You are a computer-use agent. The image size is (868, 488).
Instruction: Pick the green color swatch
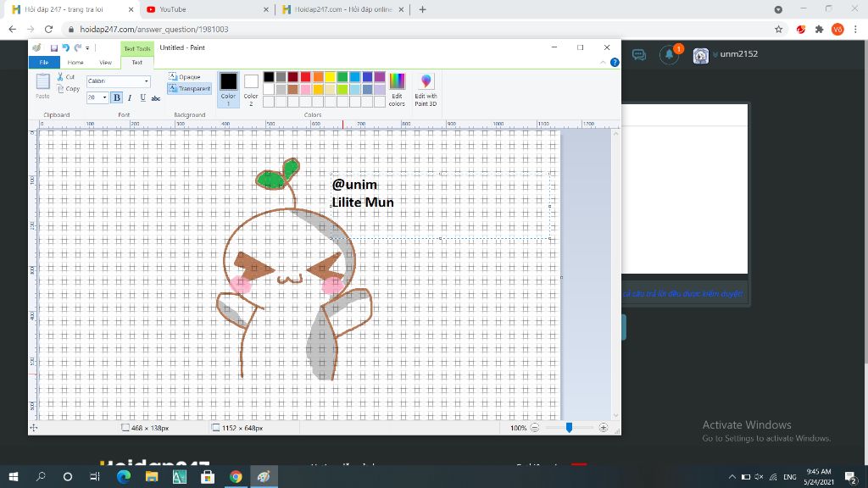pos(342,77)
